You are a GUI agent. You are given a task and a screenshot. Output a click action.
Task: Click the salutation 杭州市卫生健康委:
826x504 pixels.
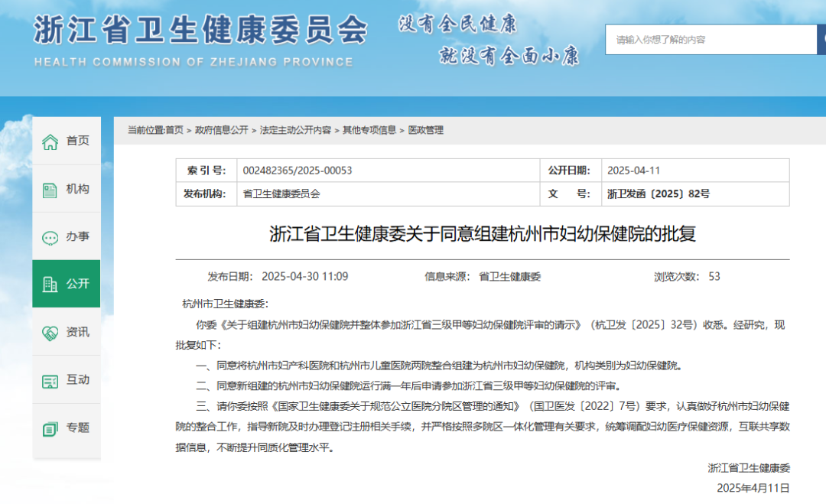pos(226,304)
